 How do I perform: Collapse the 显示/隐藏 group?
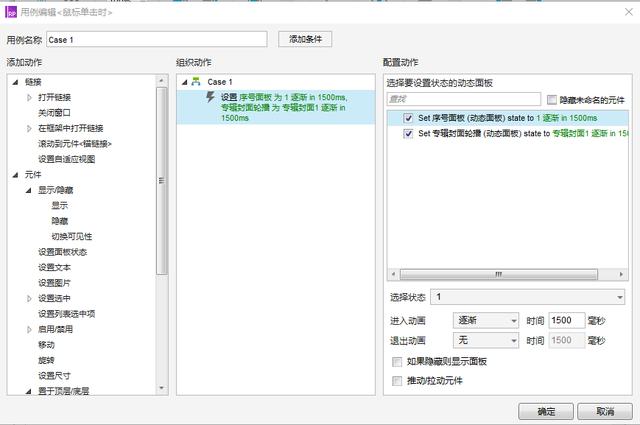(29, 190)
